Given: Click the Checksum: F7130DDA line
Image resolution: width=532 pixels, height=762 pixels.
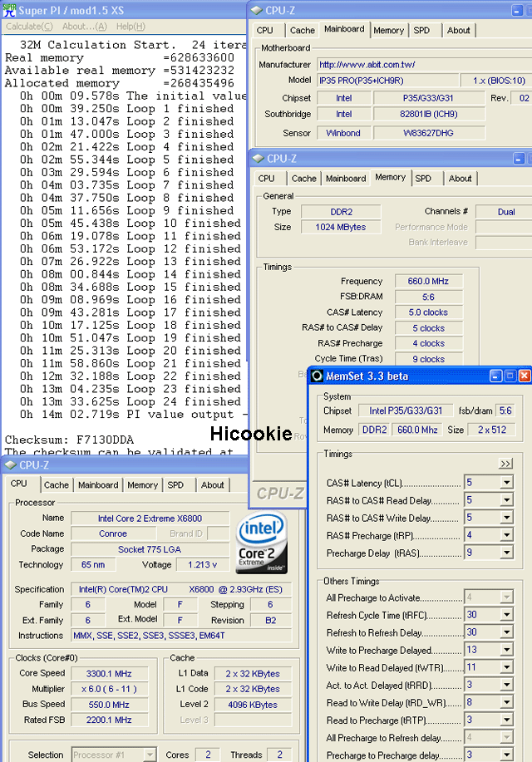Looking at the screenshot, I should point(70,440).
